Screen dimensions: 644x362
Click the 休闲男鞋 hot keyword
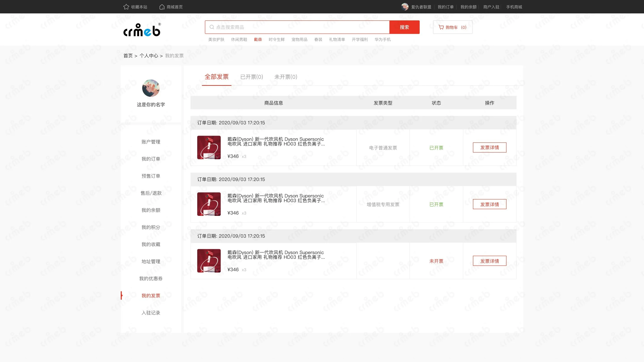(x=239, y=40)
